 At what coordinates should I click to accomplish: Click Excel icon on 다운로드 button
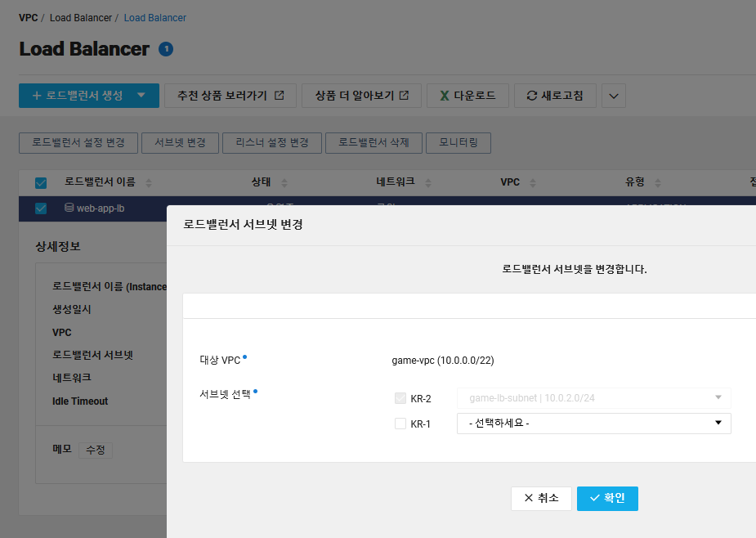coord(445,96)
